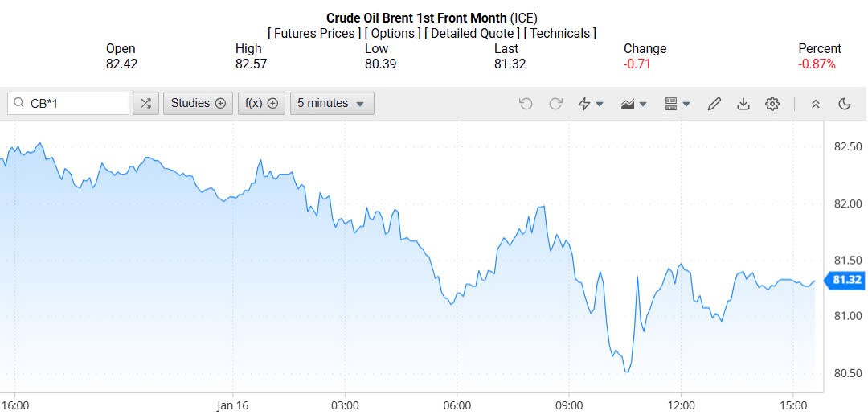Image resolution: width=868 pixels, height=415 pixels.
Task: Open the drawing pencil tool
Action: [x=714, y=104]
